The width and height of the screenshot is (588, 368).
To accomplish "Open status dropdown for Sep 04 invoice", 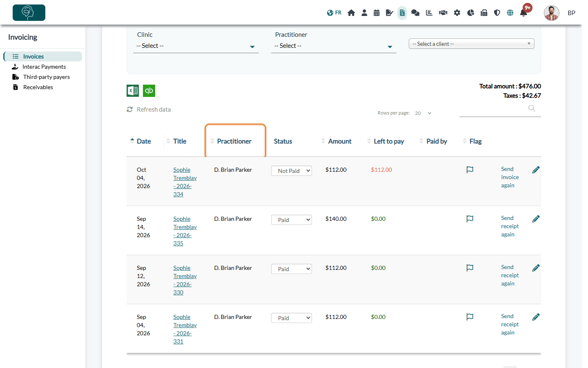I will click(292, 318).
